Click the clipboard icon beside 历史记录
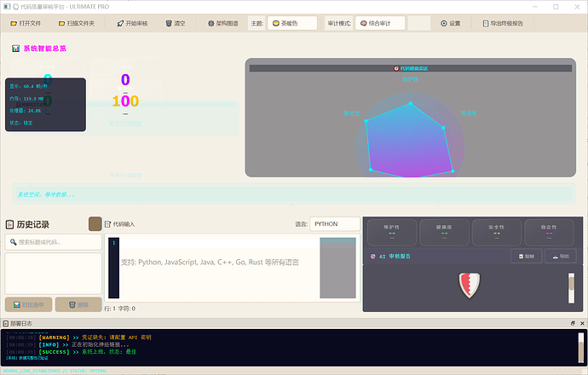The height and width of the screenshot is (375, 588). [9, 224]
